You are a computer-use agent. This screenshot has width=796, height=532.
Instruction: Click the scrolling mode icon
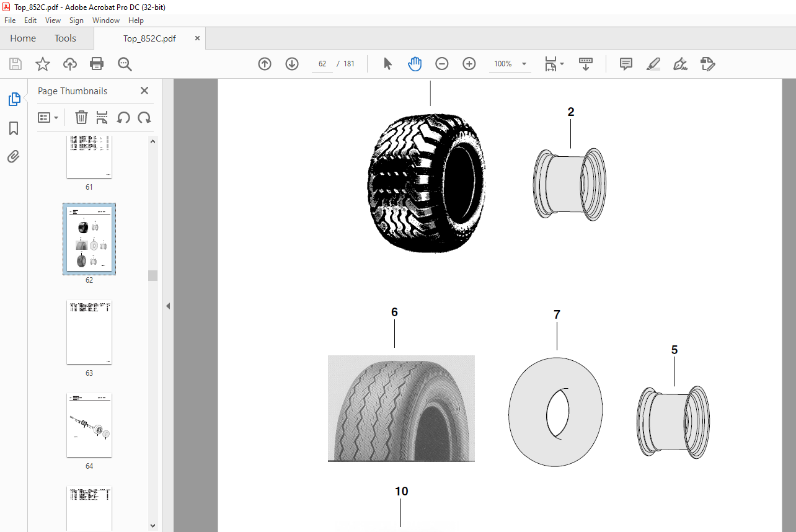point(586,64)
